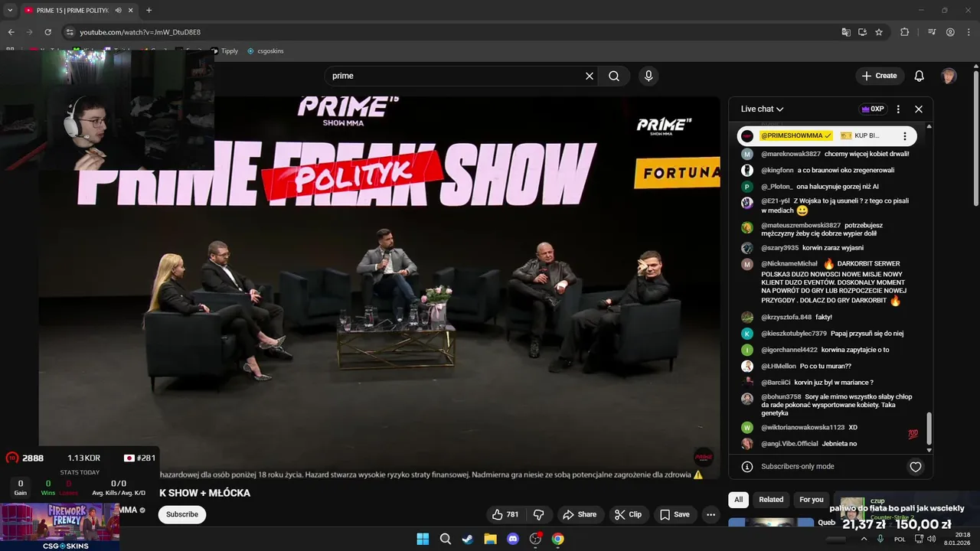Close the live chat panel

coord(919,109)
